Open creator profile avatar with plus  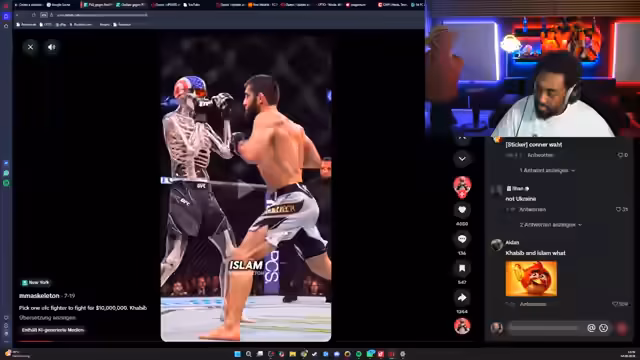tap(462, 187)
